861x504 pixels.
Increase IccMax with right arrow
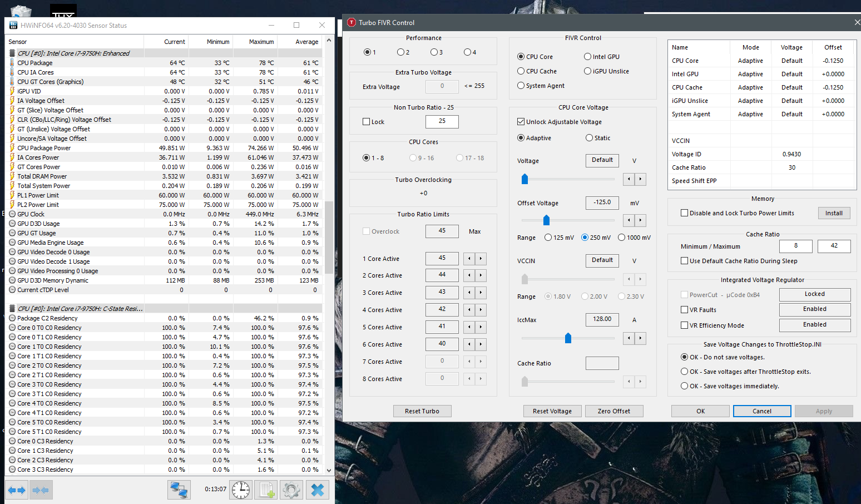641,338
